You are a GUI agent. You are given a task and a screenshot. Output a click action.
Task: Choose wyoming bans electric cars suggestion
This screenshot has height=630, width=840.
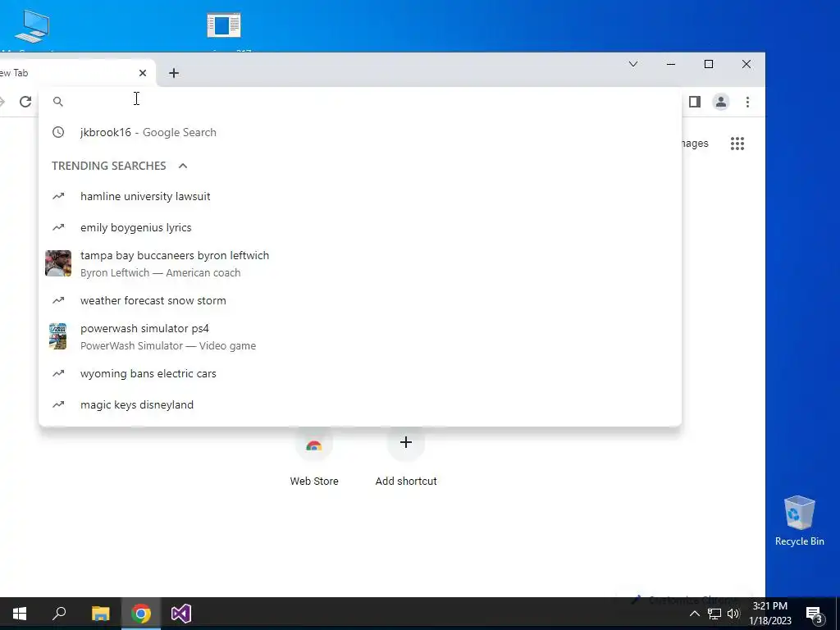coord(360,374)
